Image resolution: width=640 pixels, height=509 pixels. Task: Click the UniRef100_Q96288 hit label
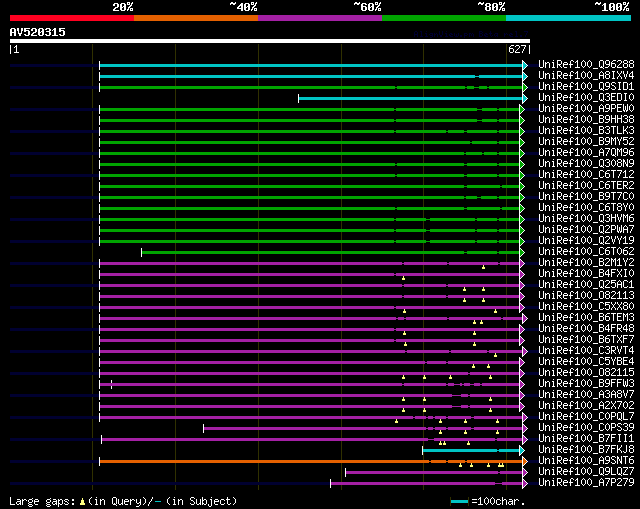(x=586, y=64)
